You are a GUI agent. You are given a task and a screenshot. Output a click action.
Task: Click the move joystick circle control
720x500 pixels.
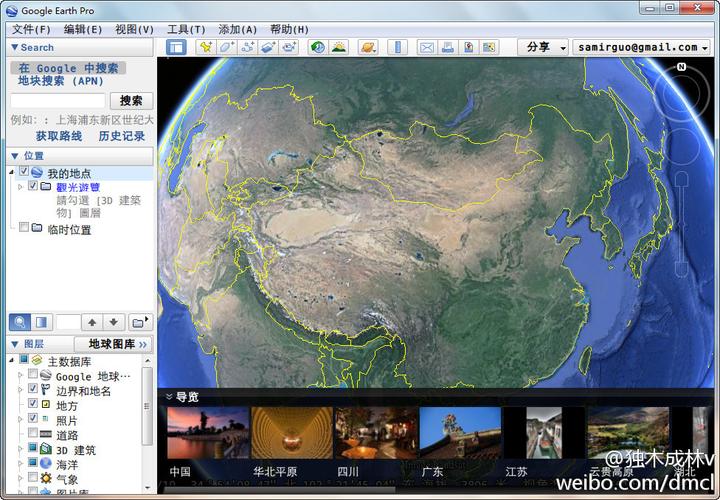tap(681, 147)
